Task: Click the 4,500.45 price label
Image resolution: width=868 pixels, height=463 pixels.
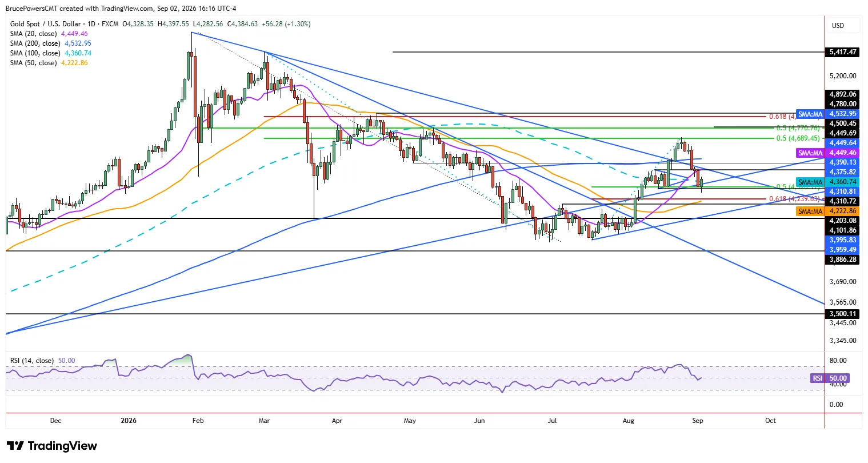Action: point(843,123)
